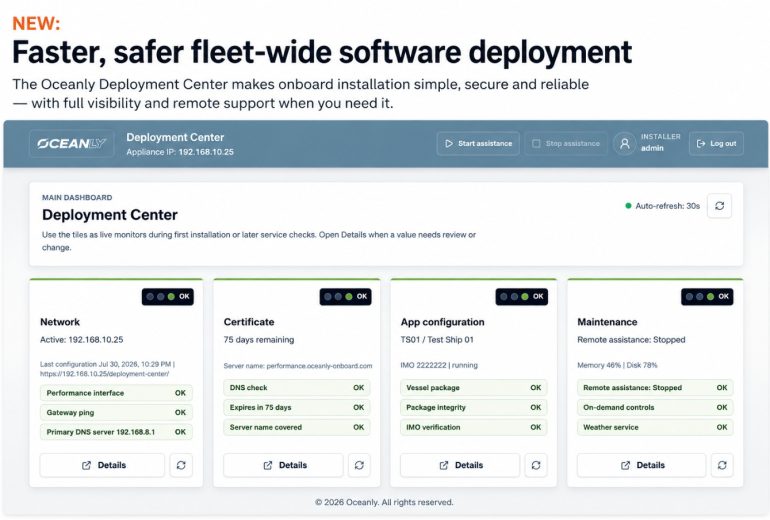Image resolution: width=770 pixels, height=520 pixels.
Task: Click the Stop assistance button
Action: click(566, 143)
